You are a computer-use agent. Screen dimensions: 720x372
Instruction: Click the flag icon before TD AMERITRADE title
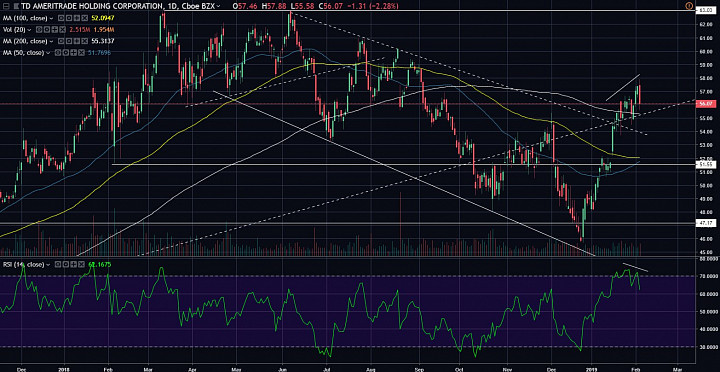point(16,6)
